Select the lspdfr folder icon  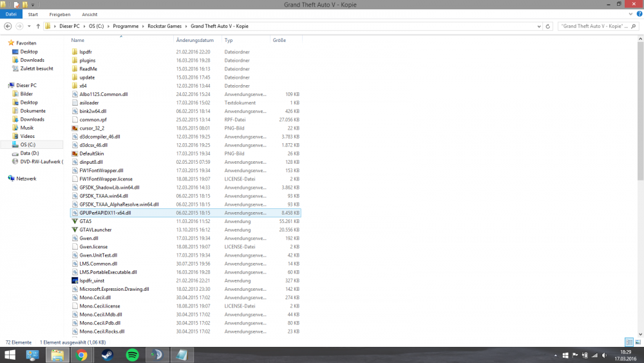point(74,52)
